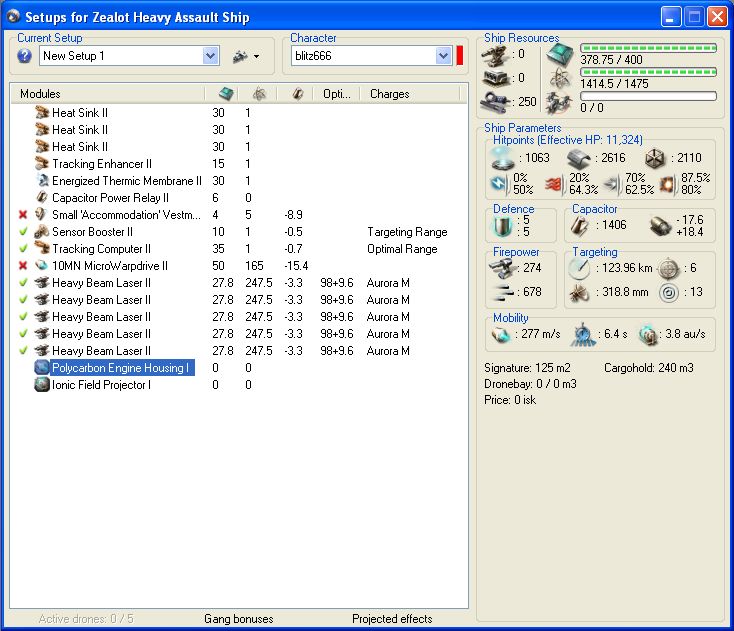The width and height of the screenshot is (734, 631).
Task: Open the Character selection dropdown
Action: click(x=444, y=56)
